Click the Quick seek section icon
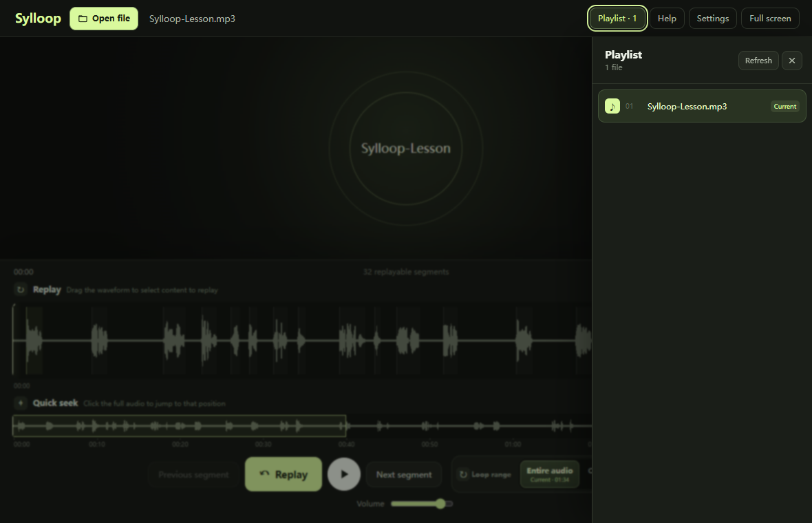The image size is (812, 523). point(20,403)
